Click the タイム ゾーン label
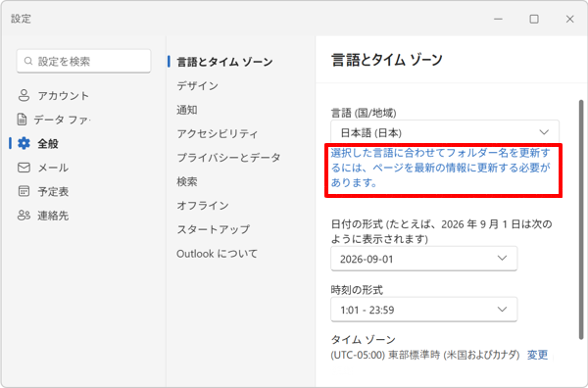This screenshot has width=588, height=388. (363, 340)
